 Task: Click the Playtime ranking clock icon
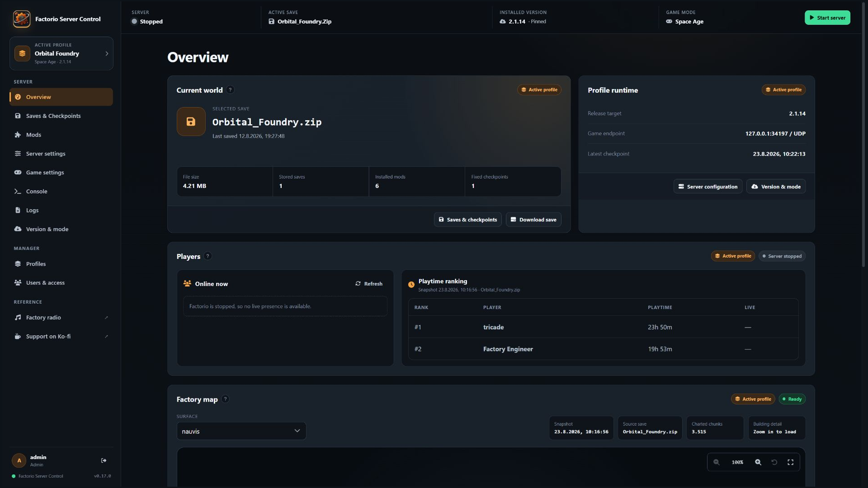411,285
